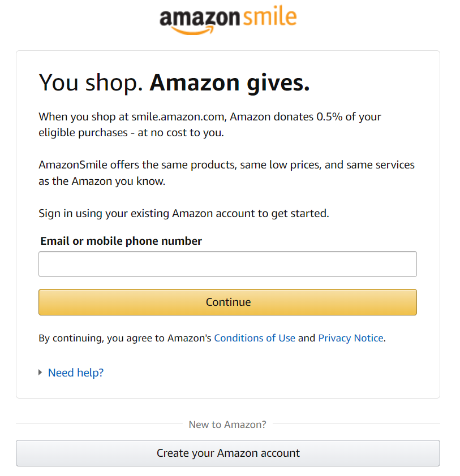Click Create your Amazon account button
The width and height of the screenshot is (460, 476).
pos(228,453)
